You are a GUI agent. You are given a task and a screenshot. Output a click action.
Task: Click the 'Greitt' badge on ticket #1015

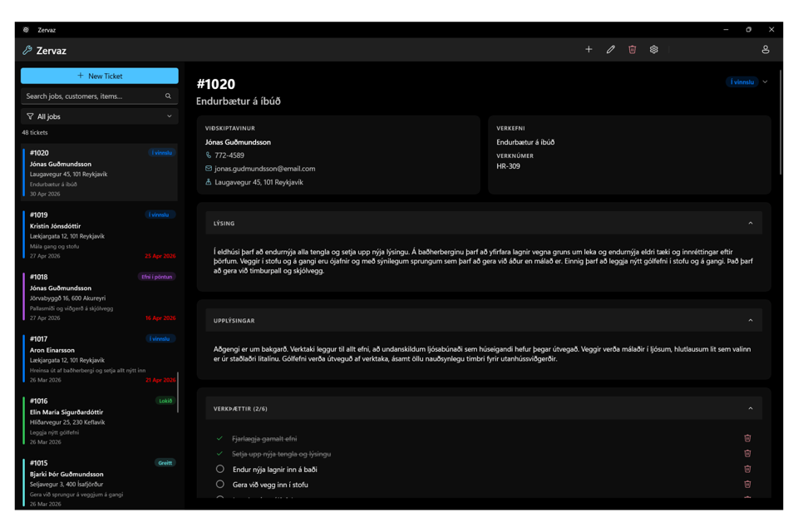165,463
